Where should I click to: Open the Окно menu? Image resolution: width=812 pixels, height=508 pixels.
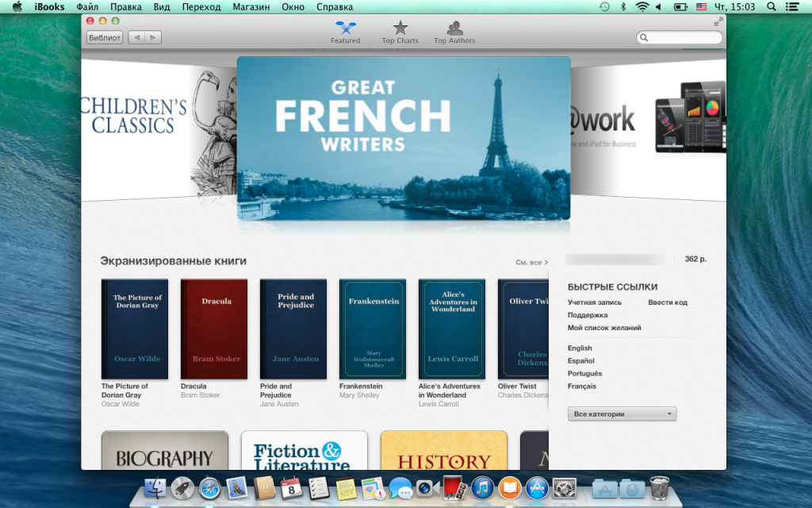point(293,6)
